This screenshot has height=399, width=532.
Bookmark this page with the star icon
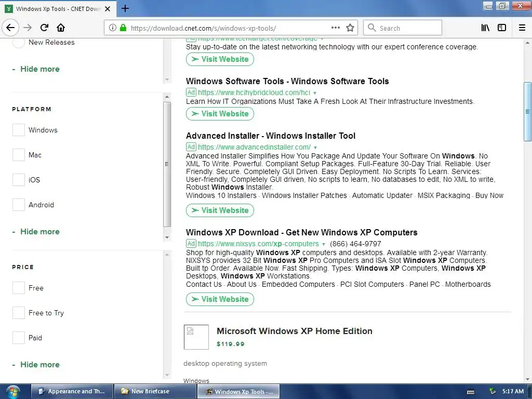(350, 28)
